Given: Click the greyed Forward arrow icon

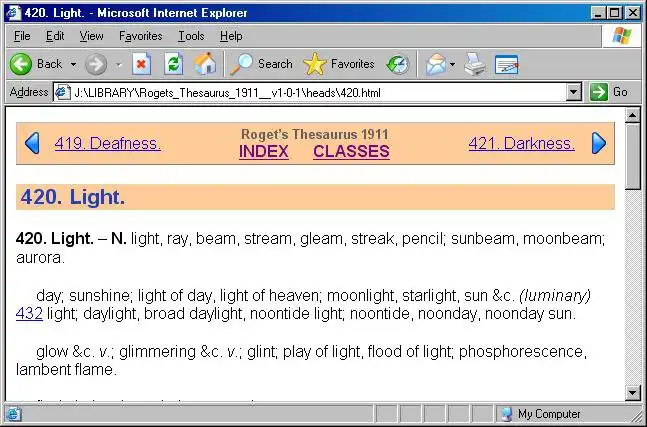Looking at the screenshot, I should [96, 64].
